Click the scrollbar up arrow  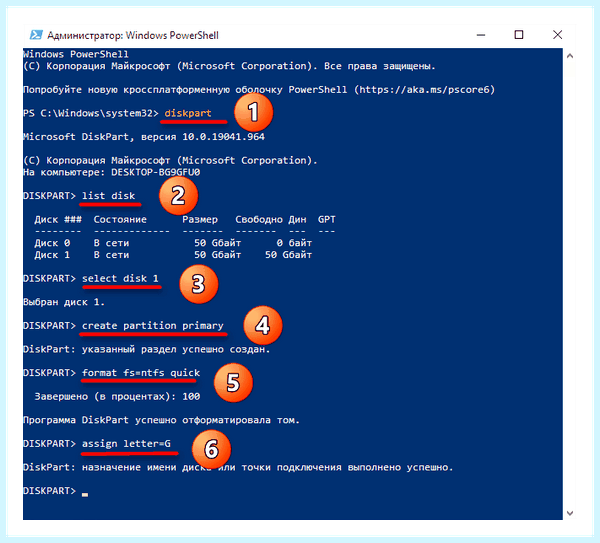tap(570, 56)
